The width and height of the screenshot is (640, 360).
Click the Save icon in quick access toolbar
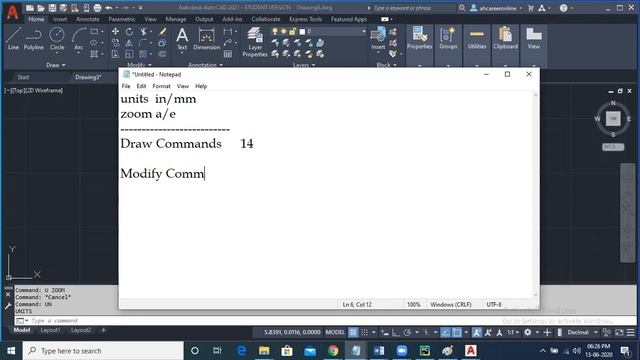[52, 8]
